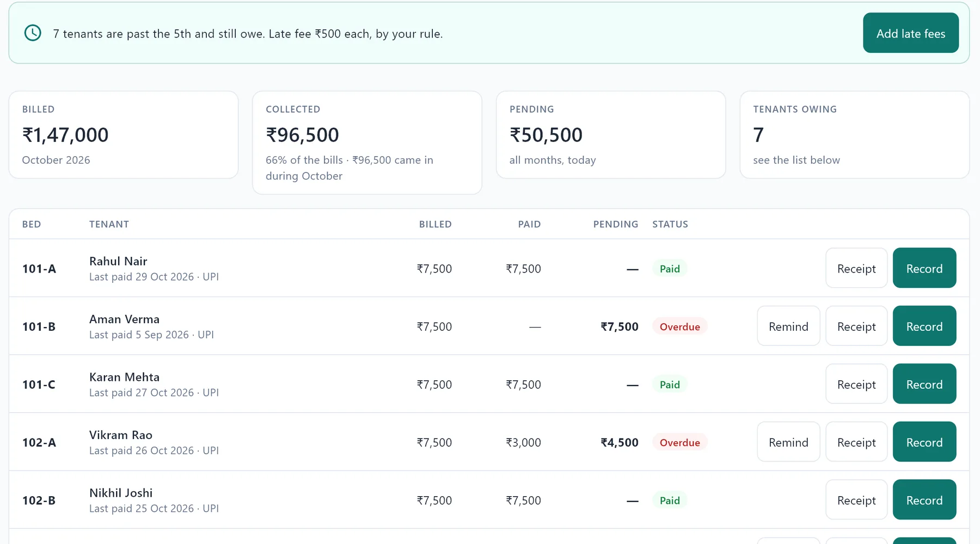
Task: Click the Paid badge for Nikhil Joshi
Action: tap(670, 500)
